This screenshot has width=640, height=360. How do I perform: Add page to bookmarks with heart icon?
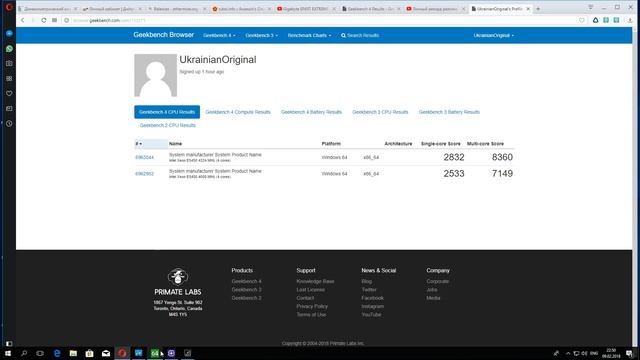pos(582,20)
